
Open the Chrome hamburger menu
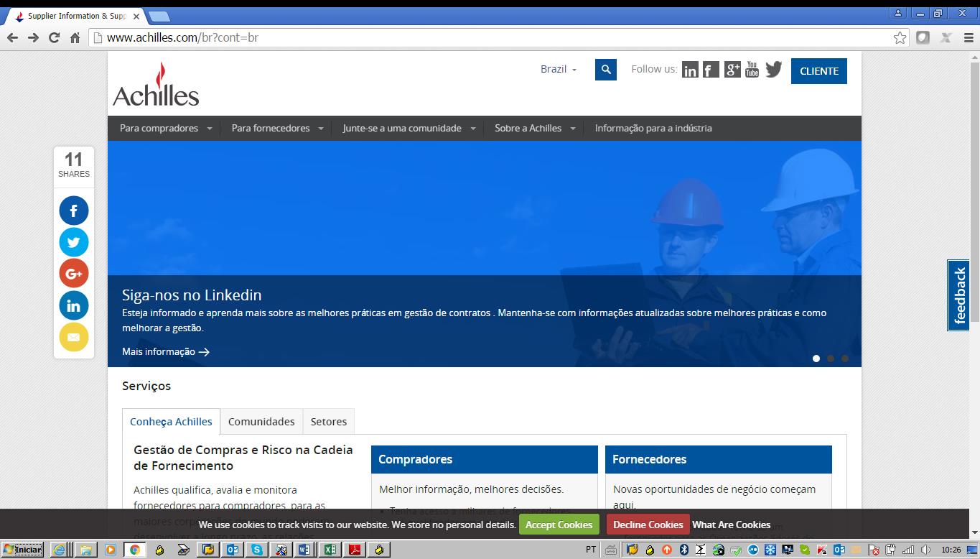click(969, 37)
